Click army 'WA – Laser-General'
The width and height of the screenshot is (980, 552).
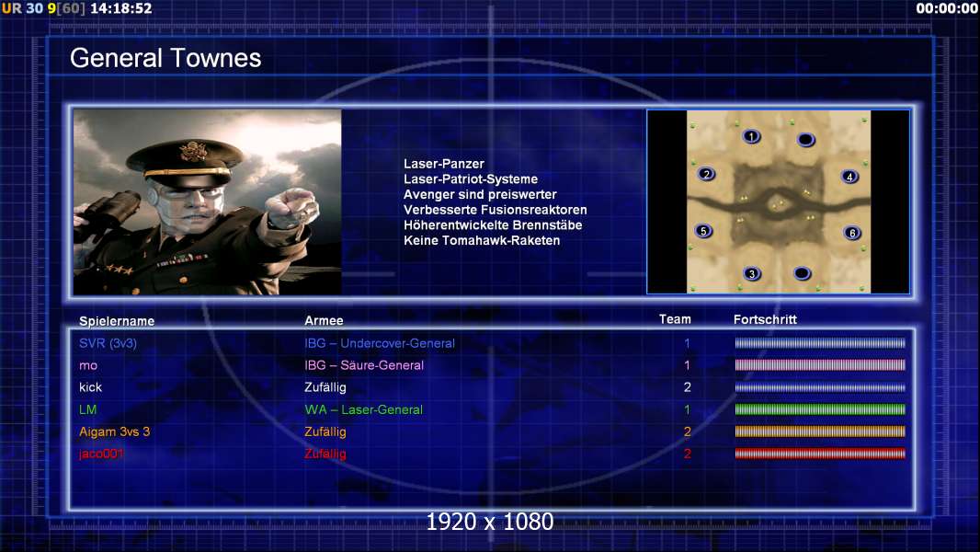click(x=363, y=409)
